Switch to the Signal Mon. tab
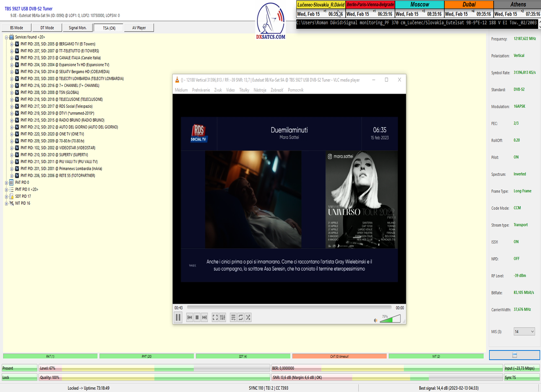541x392 pixels. pyautogui.click(x=78, y=28)
